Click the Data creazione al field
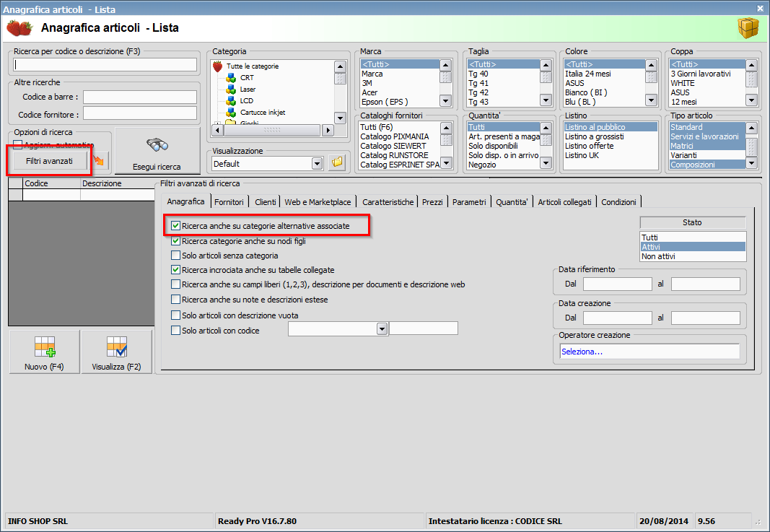The height and width of the screenshot is (532, 770). (x=706, y=318)
